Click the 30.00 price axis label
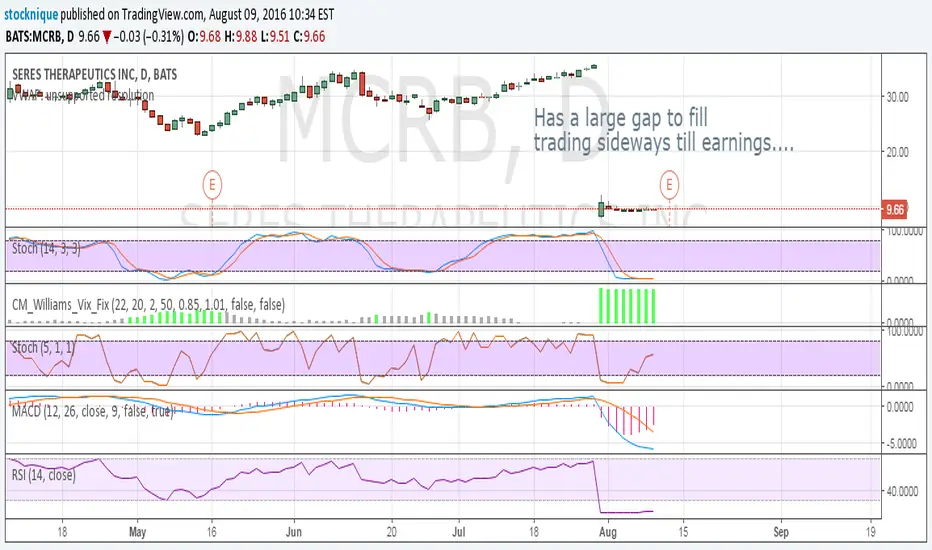932x550 pixels. coord(897,97)
